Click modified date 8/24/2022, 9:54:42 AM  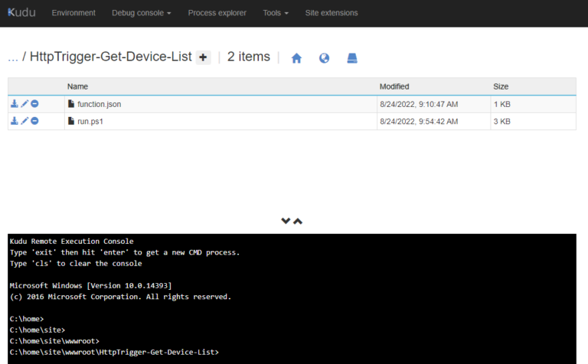419,122
